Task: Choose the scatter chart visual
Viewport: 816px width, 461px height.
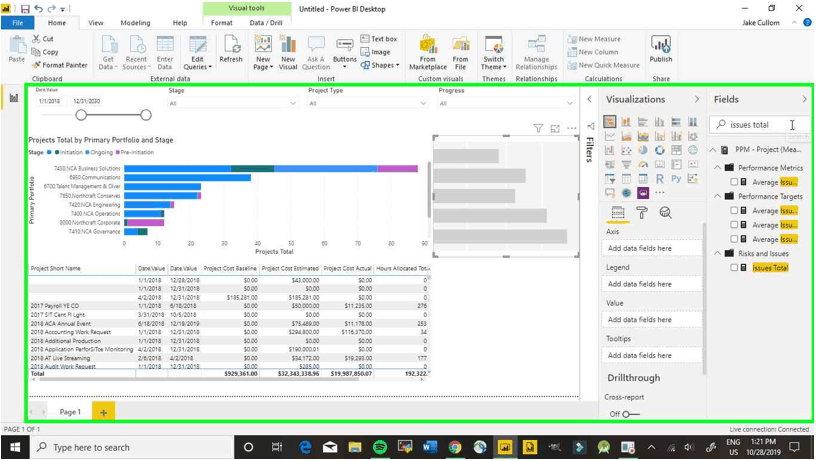Action: tap(626, 150)
